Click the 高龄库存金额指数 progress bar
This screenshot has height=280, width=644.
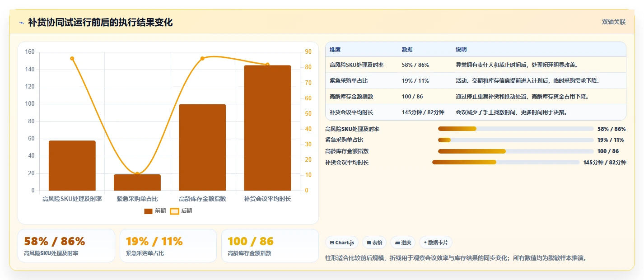[516, 151]
